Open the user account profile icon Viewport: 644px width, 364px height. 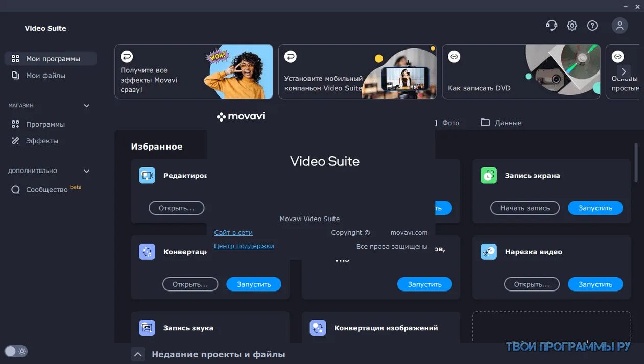click(x=620, y=26)
